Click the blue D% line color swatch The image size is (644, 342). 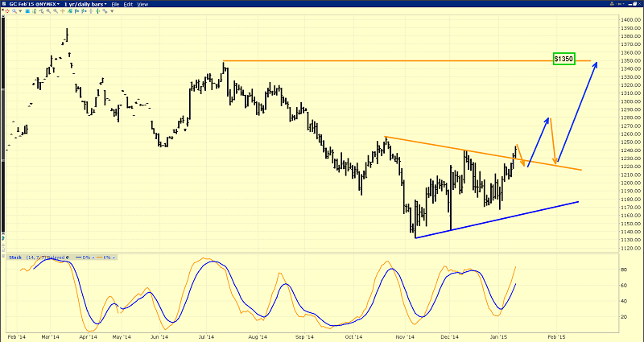coord(78,258)
